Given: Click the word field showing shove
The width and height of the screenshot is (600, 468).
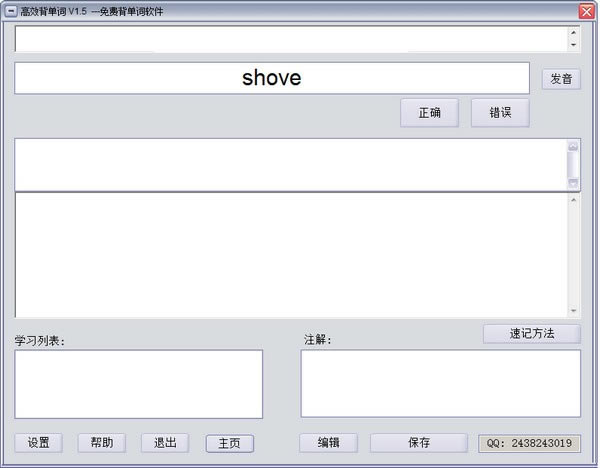Looking at the screenshot, I should [271, 78].
